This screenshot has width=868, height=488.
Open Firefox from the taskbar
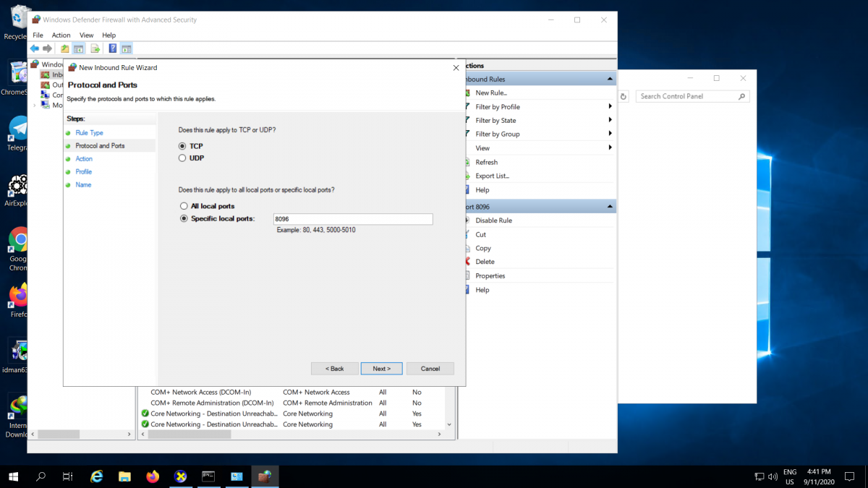[x=153, y=476]
